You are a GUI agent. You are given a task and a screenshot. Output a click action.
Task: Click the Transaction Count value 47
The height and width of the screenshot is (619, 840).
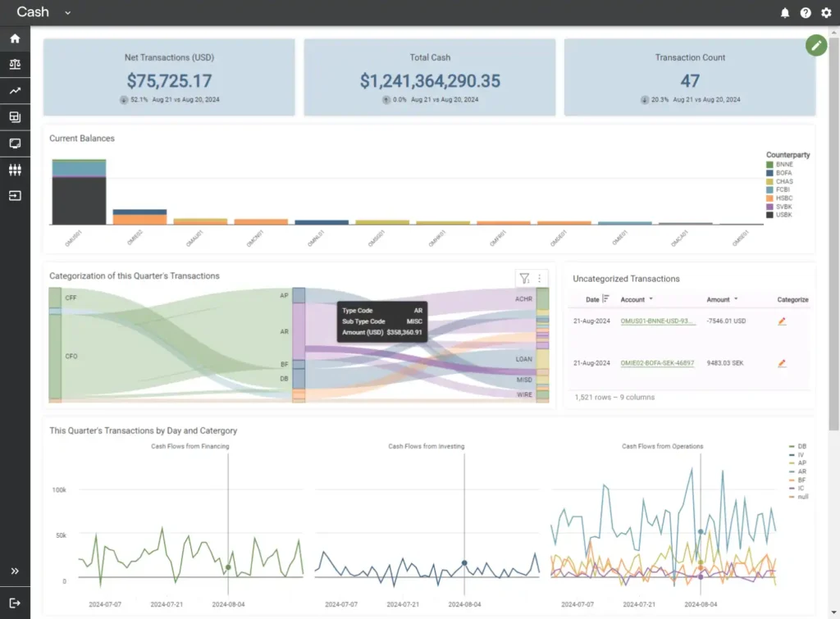click(x=690, y=81)
